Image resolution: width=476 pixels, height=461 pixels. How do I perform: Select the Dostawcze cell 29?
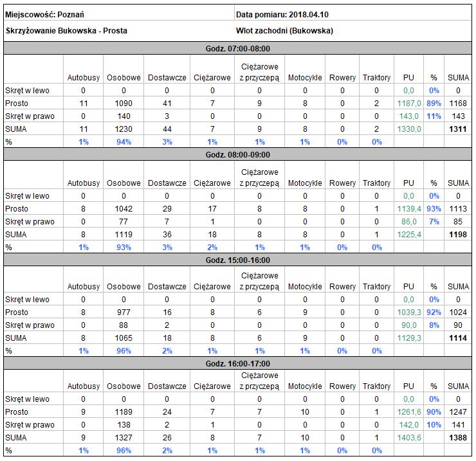[x=167, y=209]
